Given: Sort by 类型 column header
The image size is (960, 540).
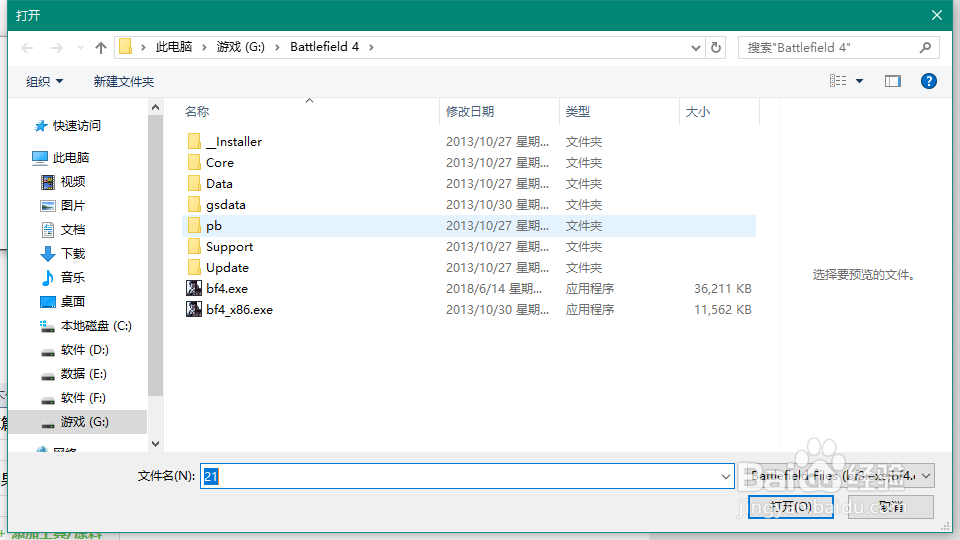Looking at the screenshot, I should (577, 111).
